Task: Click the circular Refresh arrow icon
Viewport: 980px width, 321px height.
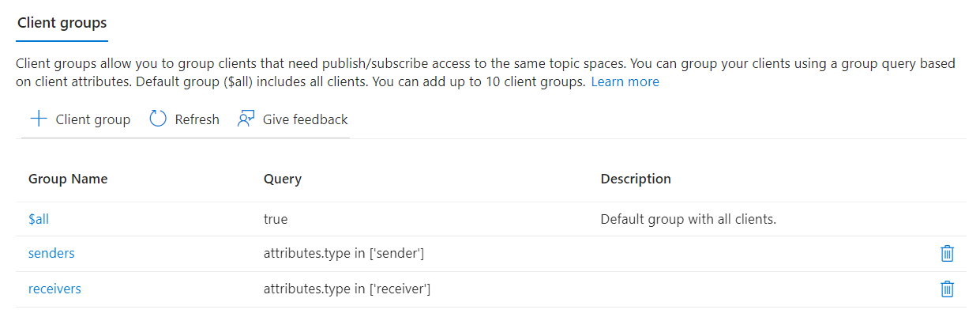Action: 158,119
